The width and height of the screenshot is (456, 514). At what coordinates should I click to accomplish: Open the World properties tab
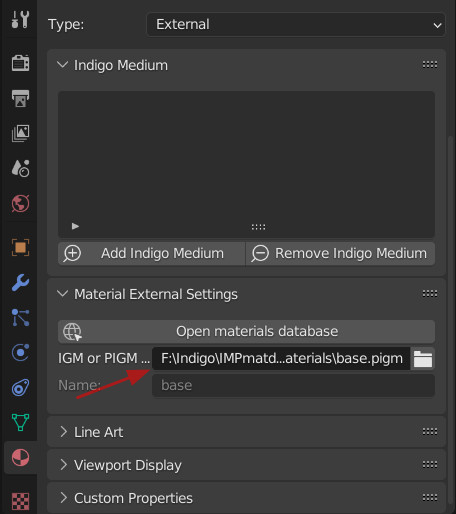coord(20,203)
